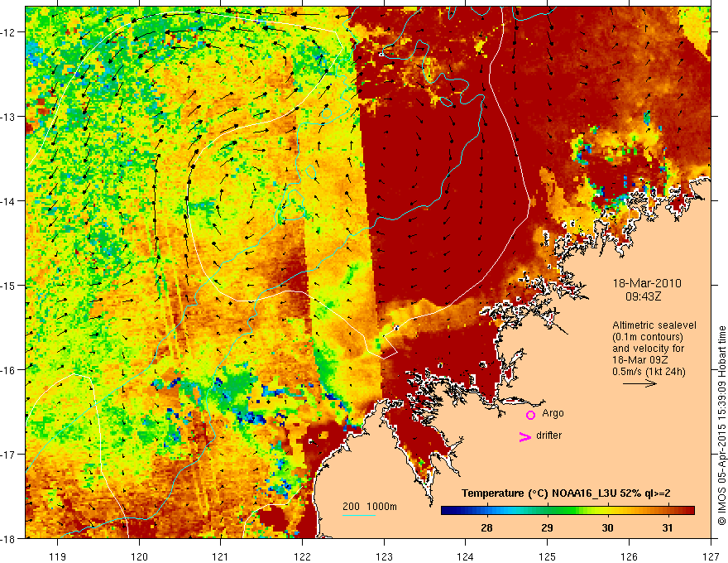This screenshot has height=563, width=728.
Task: Click longitude axis label 121
Action: [x=221, y=556]
